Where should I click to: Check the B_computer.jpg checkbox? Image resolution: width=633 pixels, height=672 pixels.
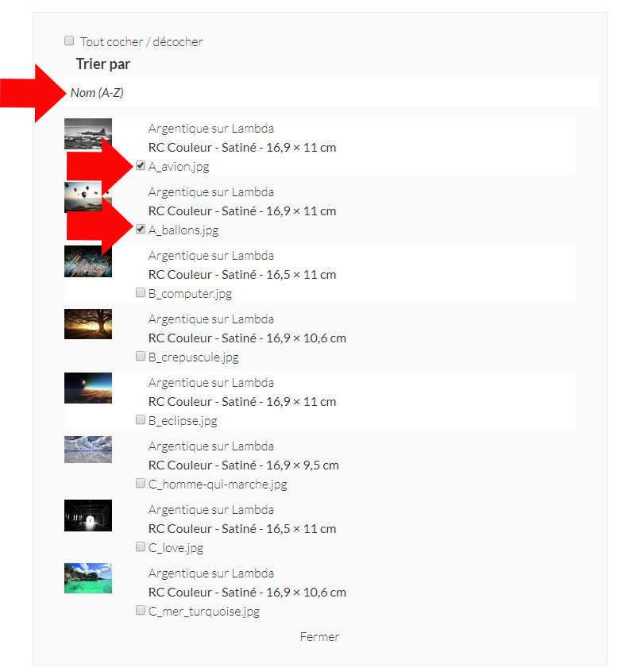point(141,292)
